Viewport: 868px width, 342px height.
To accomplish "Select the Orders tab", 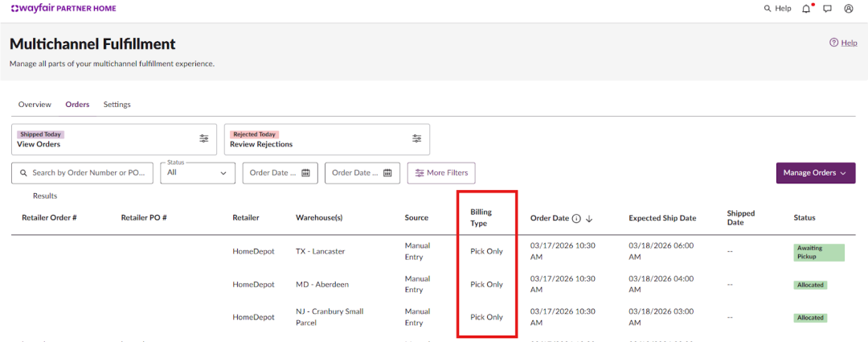I will [77, 105].
